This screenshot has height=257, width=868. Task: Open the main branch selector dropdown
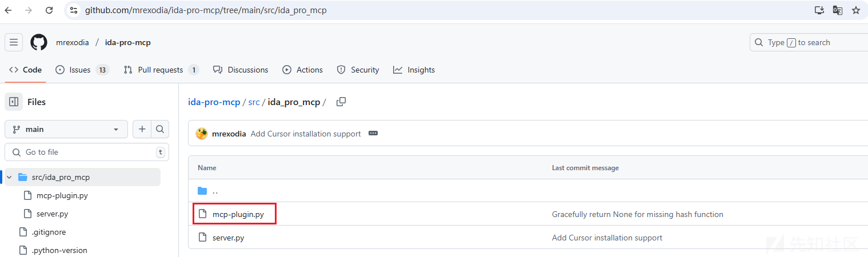(x=66, y=129)
